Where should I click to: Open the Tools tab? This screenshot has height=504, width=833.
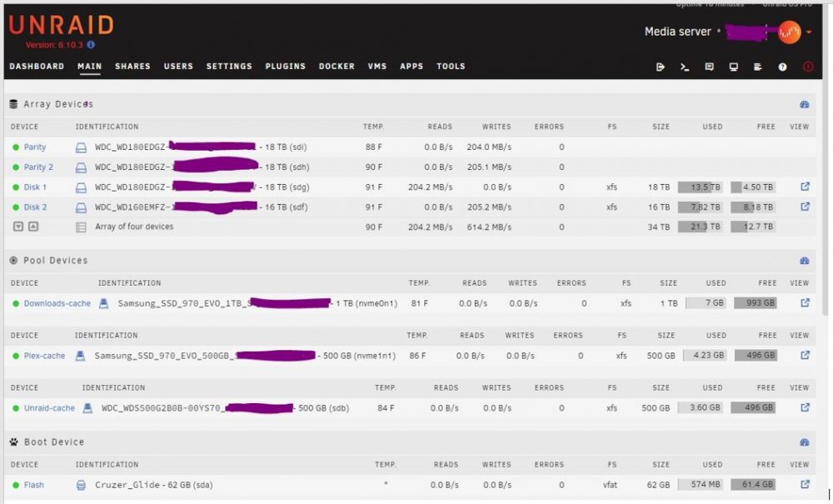coord(451,67)
